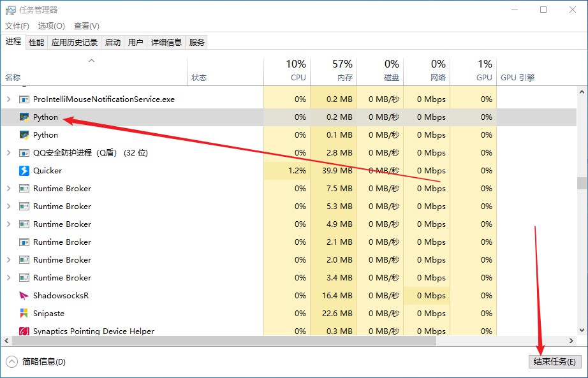
Task: Click the GPU 引擎 column header
Action: pyautogui.click(x=517, y=78)
